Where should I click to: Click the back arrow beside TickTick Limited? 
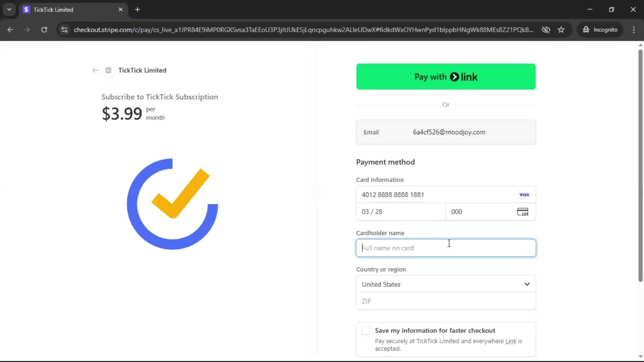(x=95, y=70)
